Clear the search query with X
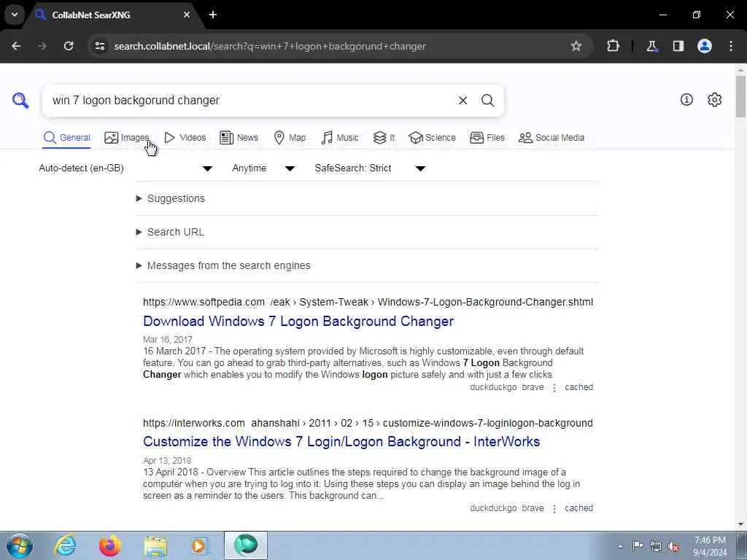This screenshot has width=747, height=560. (x=462, y=101)
